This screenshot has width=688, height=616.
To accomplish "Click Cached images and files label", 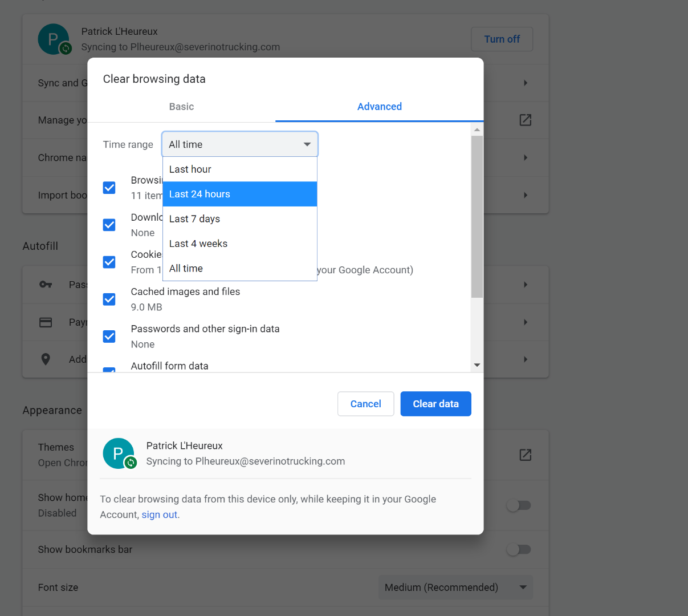I will [185, 291].
